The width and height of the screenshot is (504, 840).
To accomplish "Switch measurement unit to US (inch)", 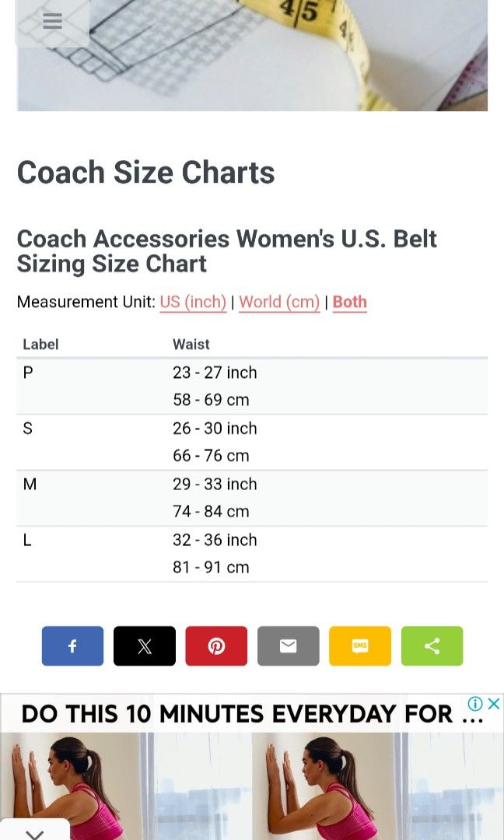I will [x=193, y=302].
